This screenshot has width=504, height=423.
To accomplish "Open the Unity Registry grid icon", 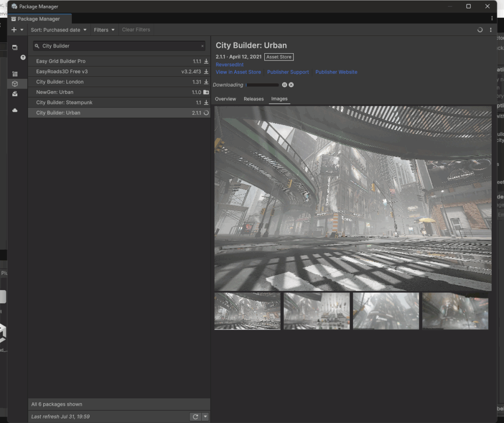I will 15,74.
